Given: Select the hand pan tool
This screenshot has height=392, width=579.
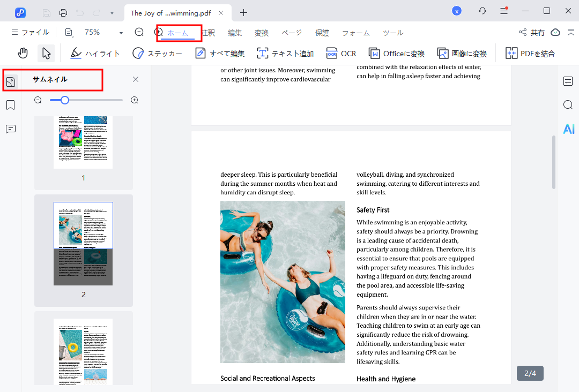Looking at the screenshot, I should [x=23, y=53].
